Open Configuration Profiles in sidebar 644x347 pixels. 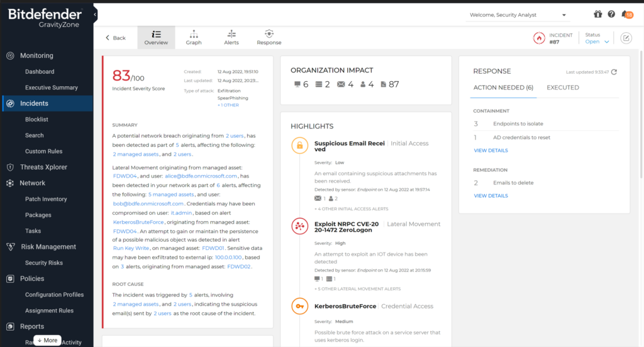[x=54, y=295]
